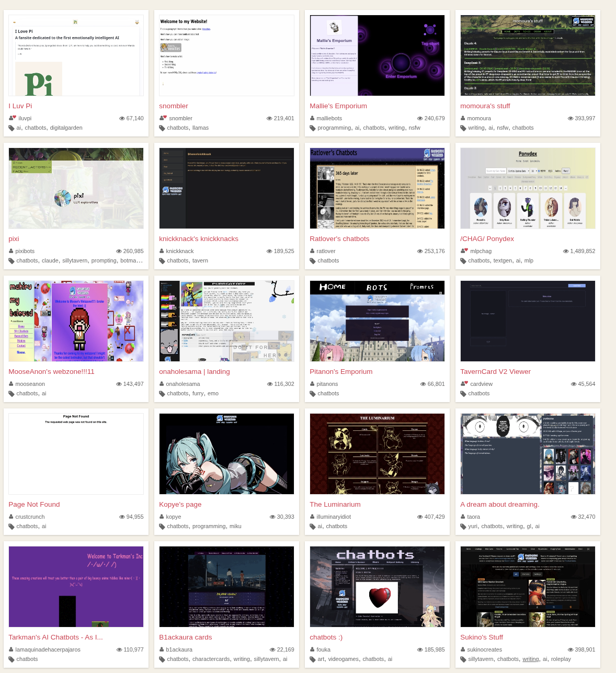The width and height of the screenshot is (616, 673).
Task: Click the Ratlover's chatbots thumbnail
Action: pyautogui.click(x=377, y=188)
